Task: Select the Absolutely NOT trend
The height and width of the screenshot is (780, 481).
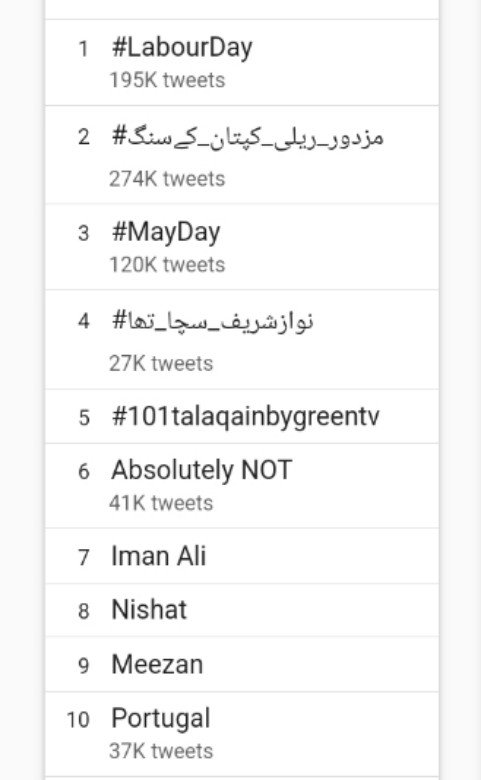Action: pos(242,486)
